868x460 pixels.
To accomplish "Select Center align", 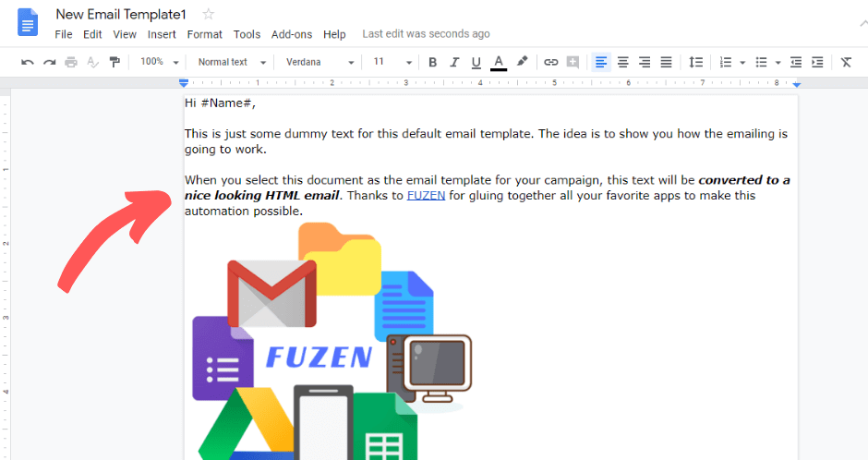I will (622, 62).
